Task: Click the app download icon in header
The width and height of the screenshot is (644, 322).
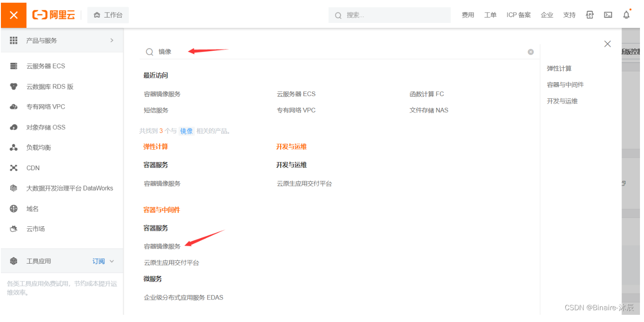Action: (x=590, y=15)
